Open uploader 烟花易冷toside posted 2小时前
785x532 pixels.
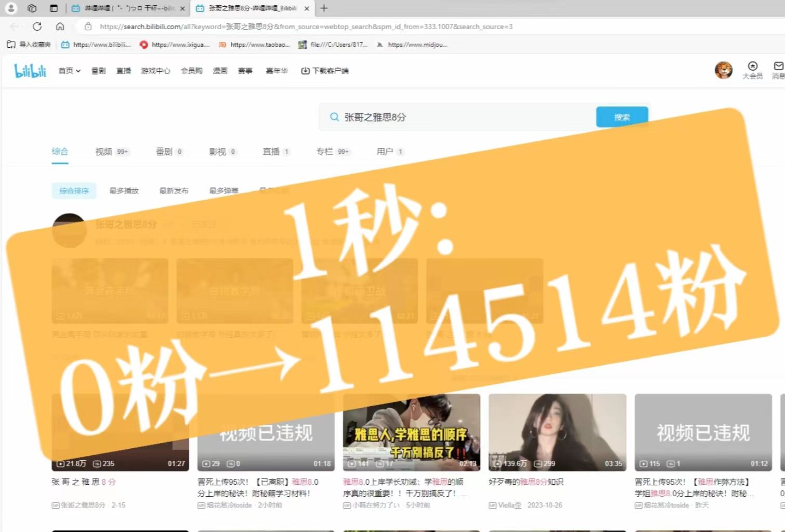click(225, 505)
